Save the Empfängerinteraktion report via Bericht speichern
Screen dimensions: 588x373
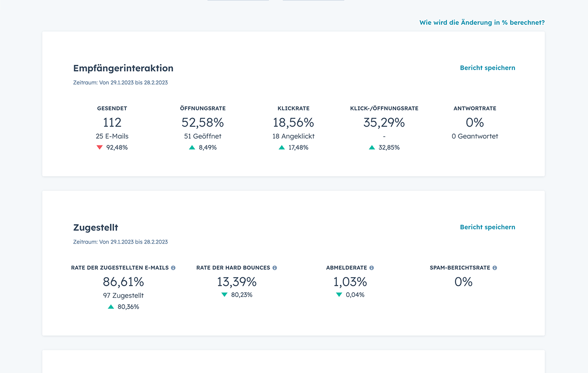point(487,67)
